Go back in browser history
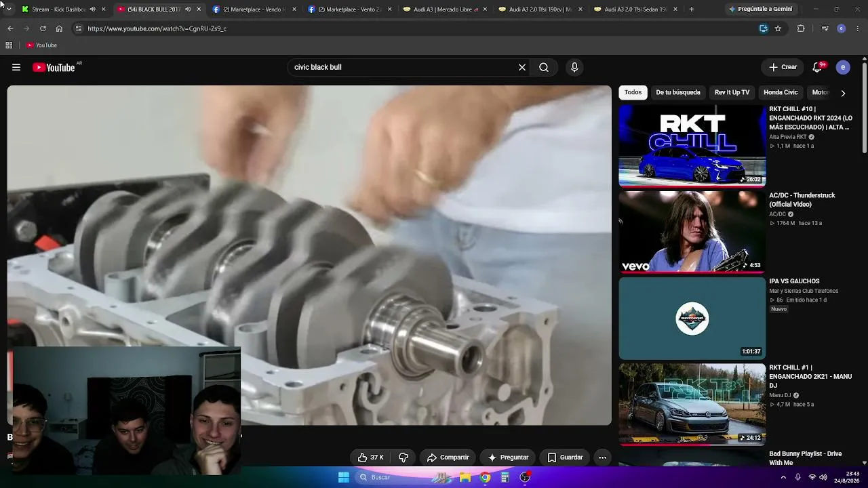This screenshot has height=488, width=868. pos(10,28)
